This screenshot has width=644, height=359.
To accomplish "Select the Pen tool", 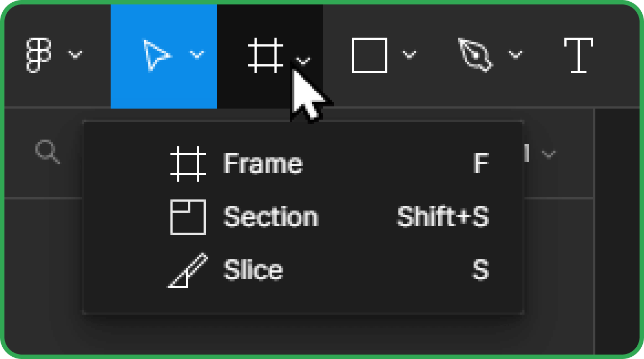I will [x=475, y=55].
